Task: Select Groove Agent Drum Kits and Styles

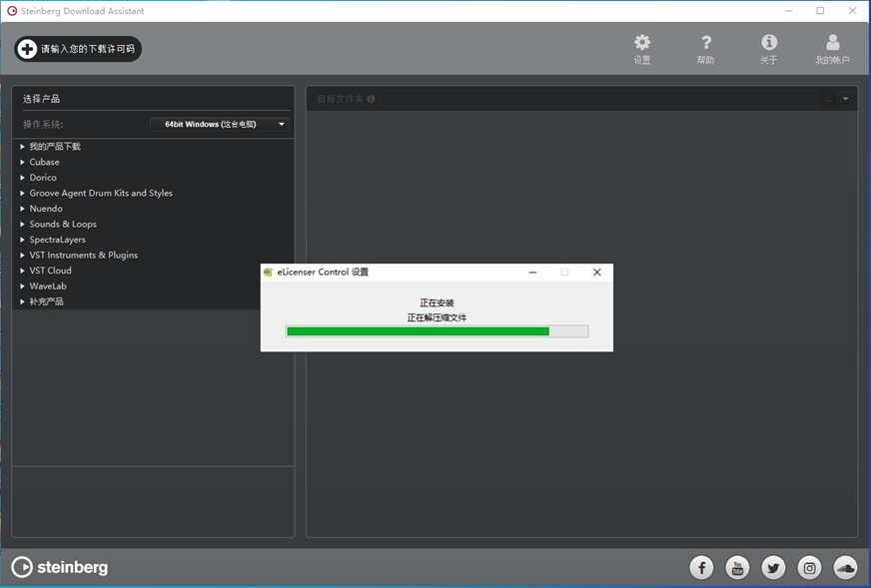Action: 100,193
